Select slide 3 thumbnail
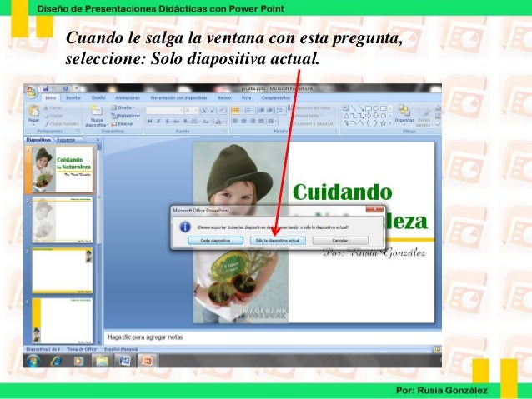 coord(62,271)
